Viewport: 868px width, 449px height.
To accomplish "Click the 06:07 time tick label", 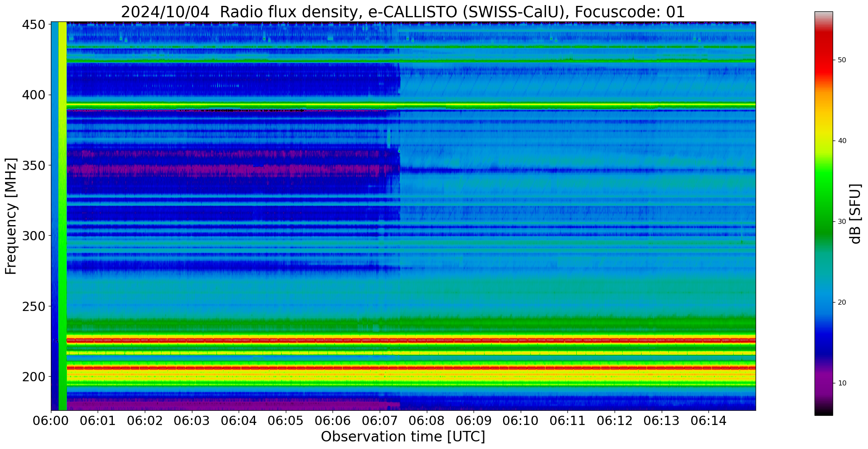I will click(380, 421).
